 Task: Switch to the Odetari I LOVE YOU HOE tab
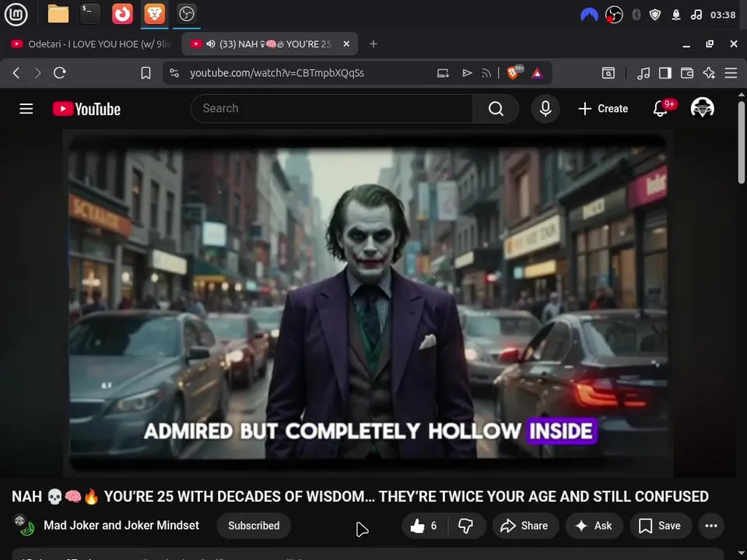point(91,44)
